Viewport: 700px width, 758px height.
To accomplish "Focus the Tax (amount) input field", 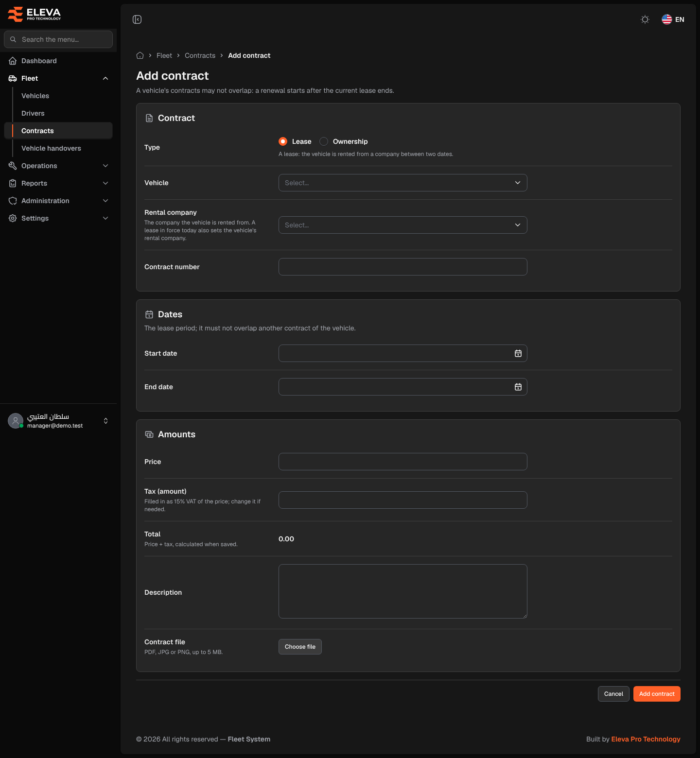I will 403,500.
